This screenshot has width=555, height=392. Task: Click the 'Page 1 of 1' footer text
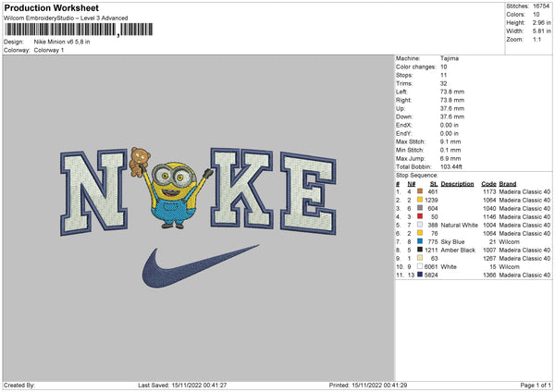point(536,385)
